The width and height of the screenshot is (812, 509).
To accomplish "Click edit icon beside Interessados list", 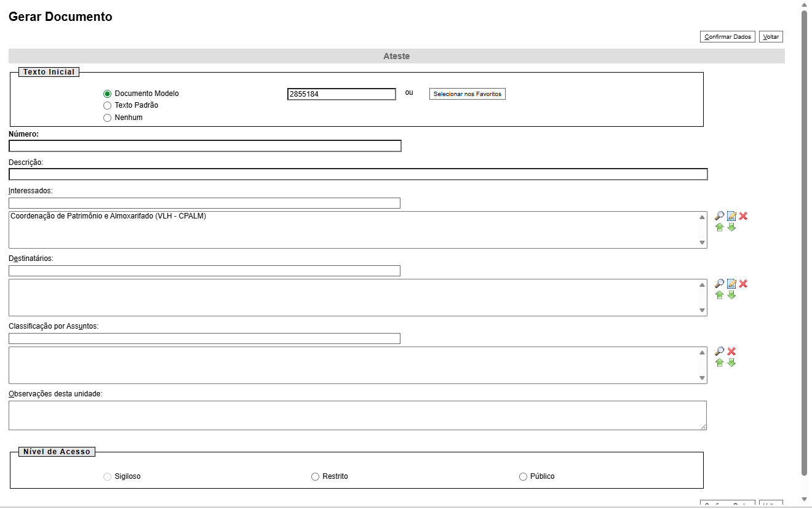I will pyautogui.click(x=731, y=216).
